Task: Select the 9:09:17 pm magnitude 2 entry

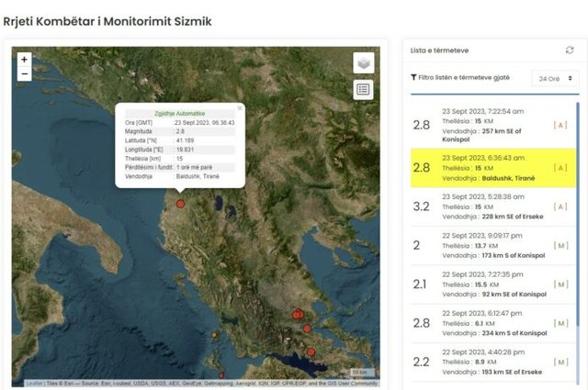Action: (492, 246)
